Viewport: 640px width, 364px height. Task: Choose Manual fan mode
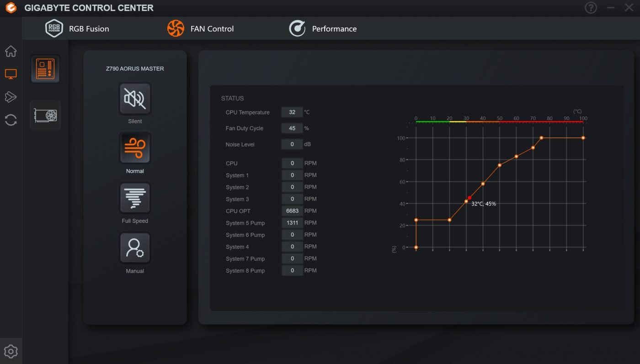[135, 248]
